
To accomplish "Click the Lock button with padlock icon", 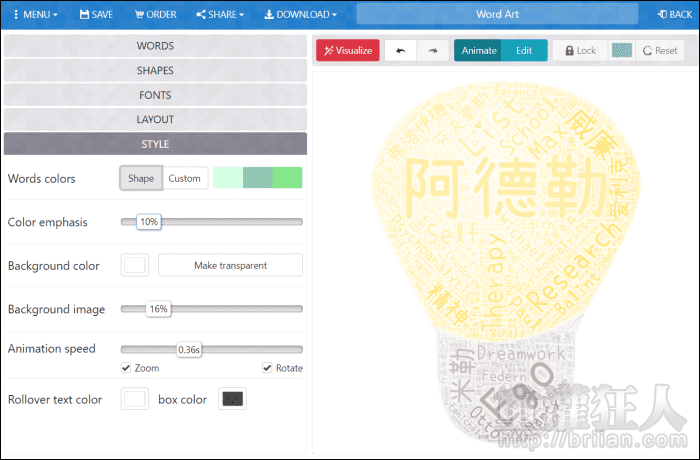I will click(x=579, y=51).
